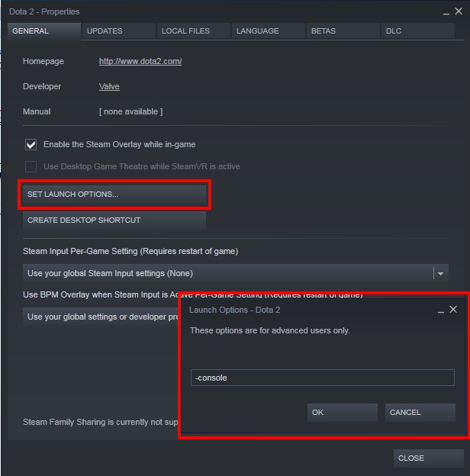This screenshot has height=476, width=470.
Task: Open the UPDATES tab
Action: point(119,31)
